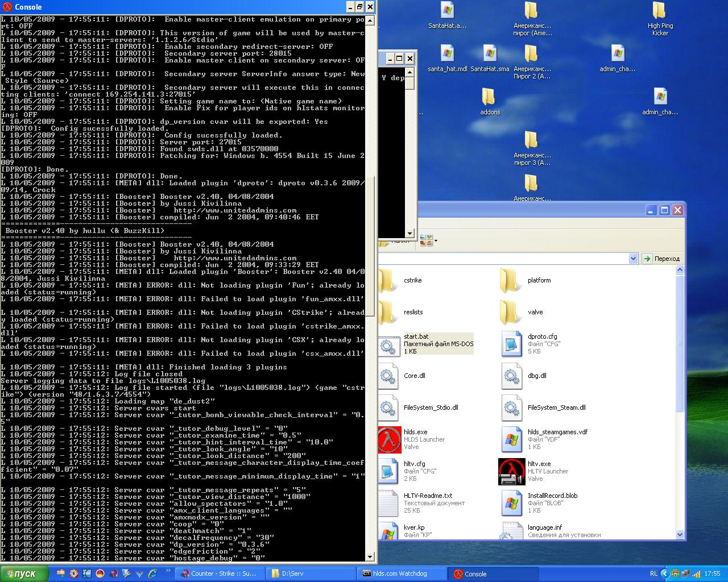Select the hltv.cfg file icon
Screen dimensions: 728x582
click(x=389, y=471)
